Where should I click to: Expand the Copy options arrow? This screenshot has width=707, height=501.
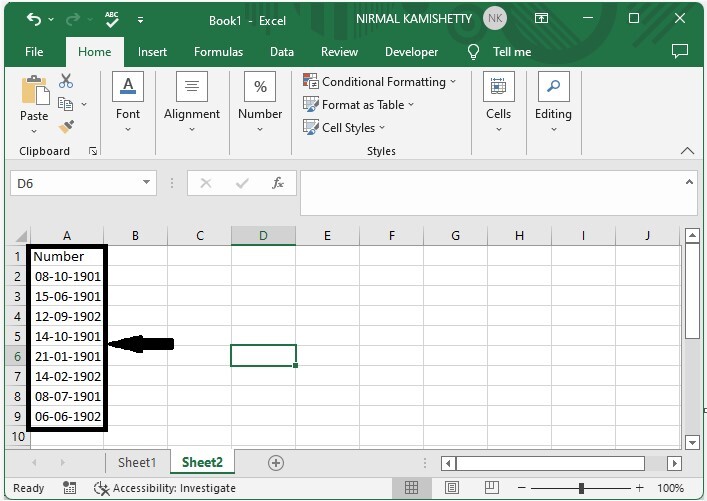[84, 104]
